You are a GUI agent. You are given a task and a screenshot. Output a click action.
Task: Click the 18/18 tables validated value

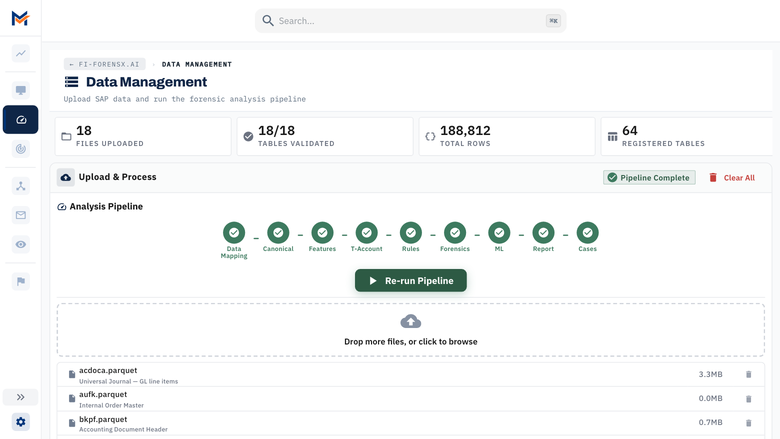point(276,131)
